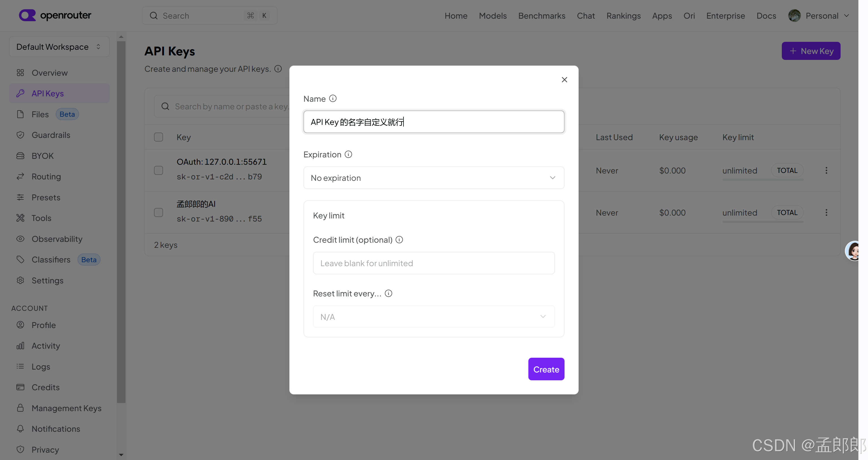The width and height of the screenshot is (868, 460).
Task: Open Benchmarks in top navigation
Action: [x=542, y=16]
